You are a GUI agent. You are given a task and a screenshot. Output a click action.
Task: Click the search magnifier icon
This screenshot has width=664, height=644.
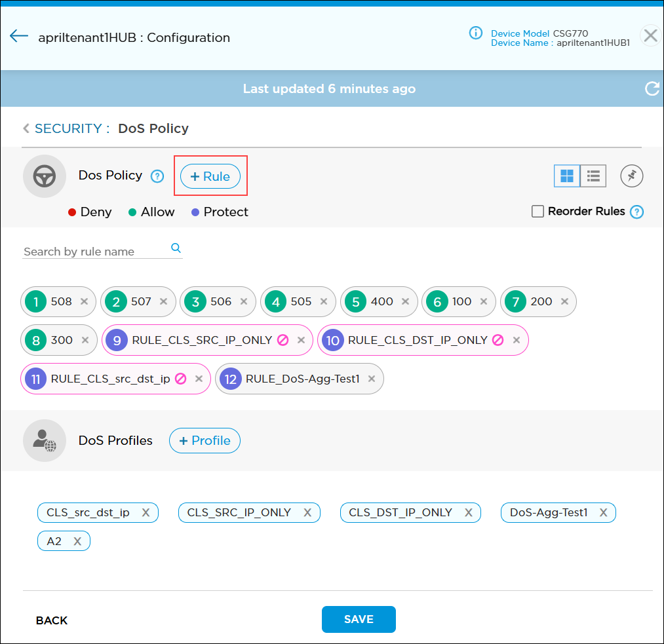pyautogui.click(x=176, y=248)
